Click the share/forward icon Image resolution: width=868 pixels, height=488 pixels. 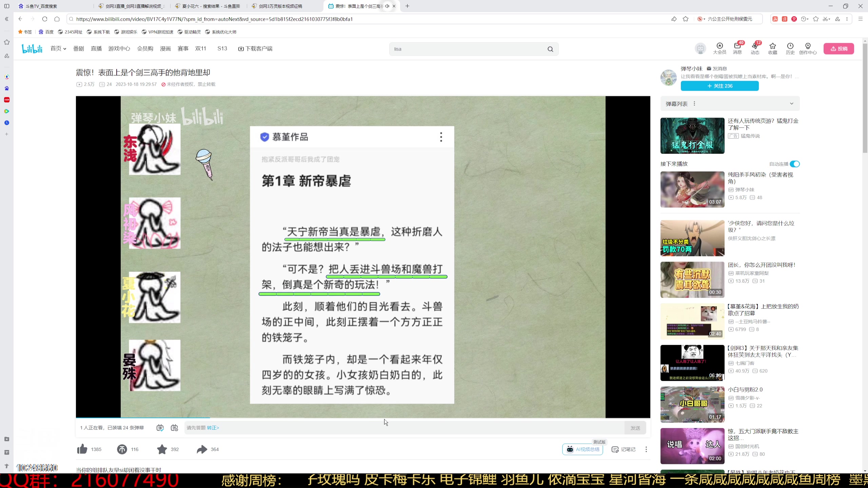pos(202,449)
